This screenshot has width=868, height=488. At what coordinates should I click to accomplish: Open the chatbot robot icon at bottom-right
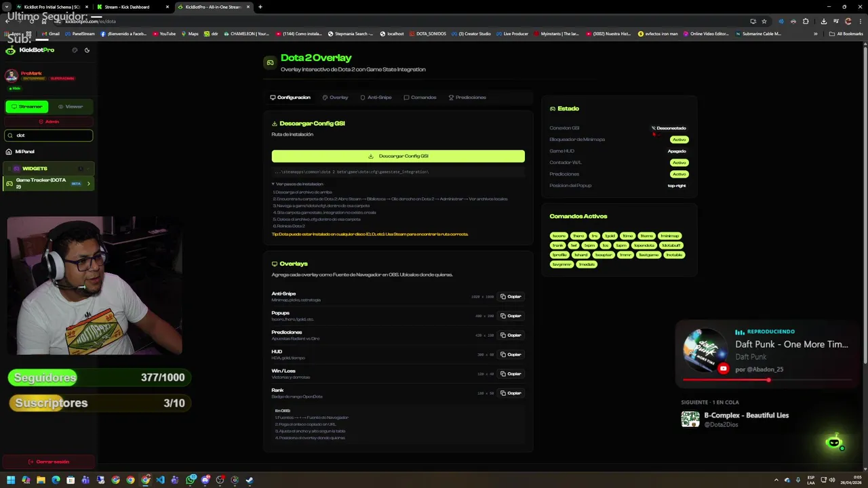tap(834, 443)
